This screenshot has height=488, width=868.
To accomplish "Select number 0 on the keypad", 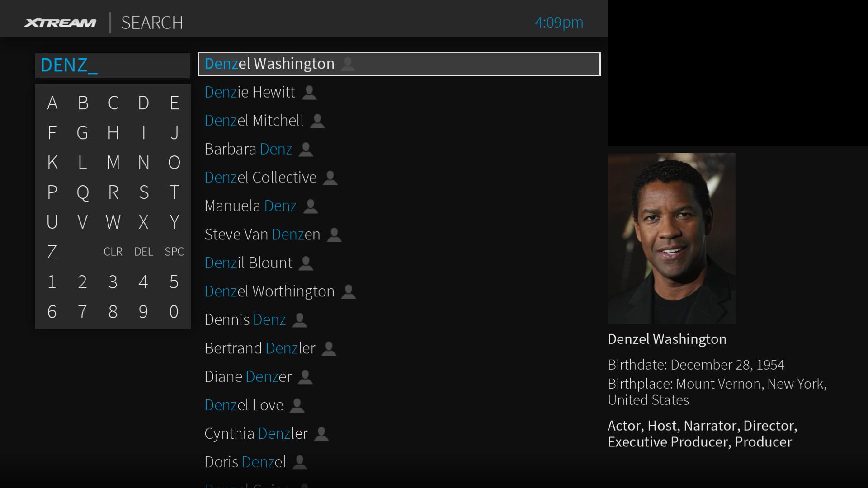I will (x=174, y=312).
